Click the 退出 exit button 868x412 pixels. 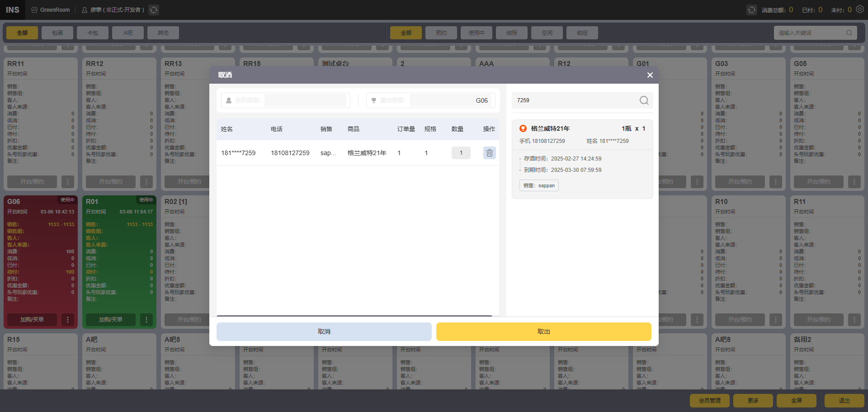844,401
